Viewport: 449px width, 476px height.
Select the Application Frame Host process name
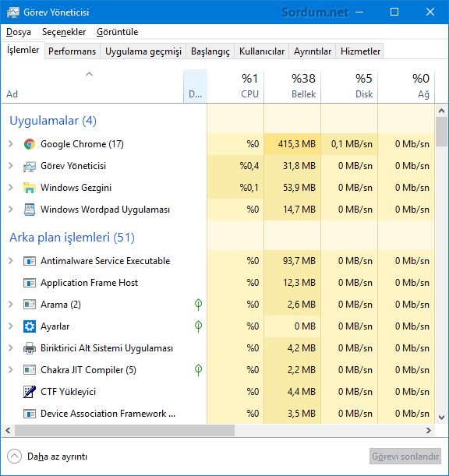[x=90, y=283]
